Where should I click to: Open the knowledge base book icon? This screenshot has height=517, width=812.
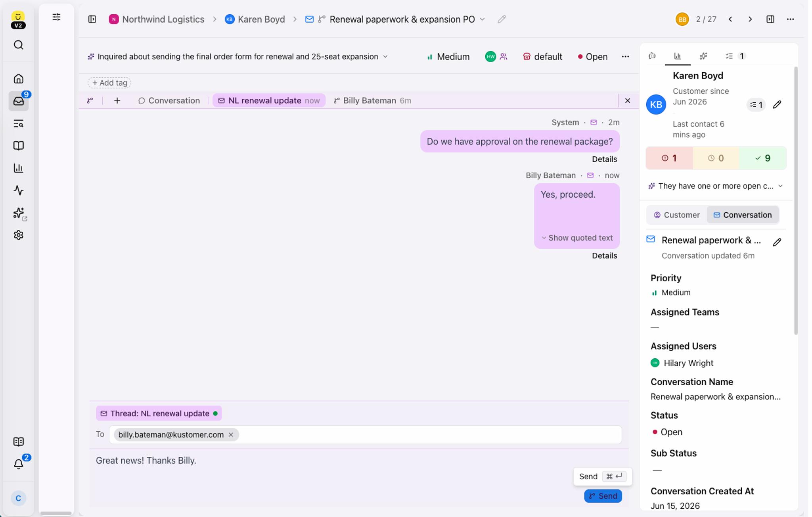coord(18,146)
